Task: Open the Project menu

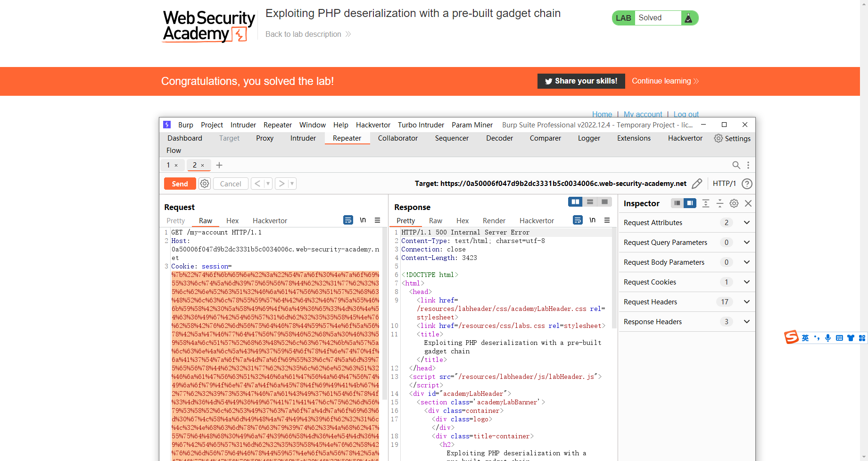Action: pos(212,125)
